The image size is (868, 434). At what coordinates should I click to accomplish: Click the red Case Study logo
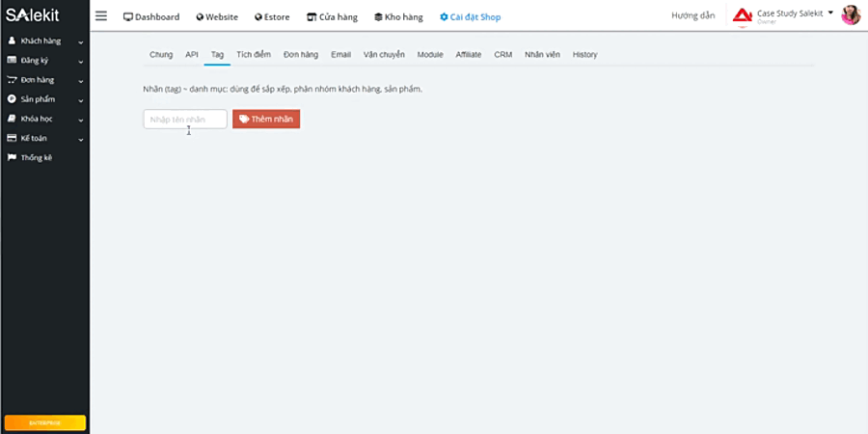coord(743,16)
